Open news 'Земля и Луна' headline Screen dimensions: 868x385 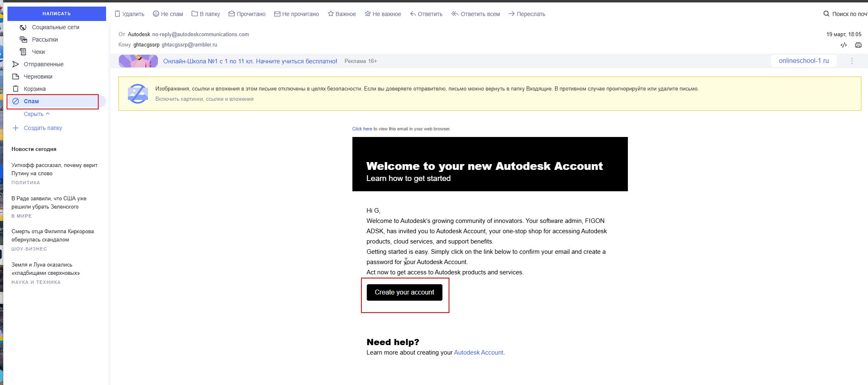(46, 269)
